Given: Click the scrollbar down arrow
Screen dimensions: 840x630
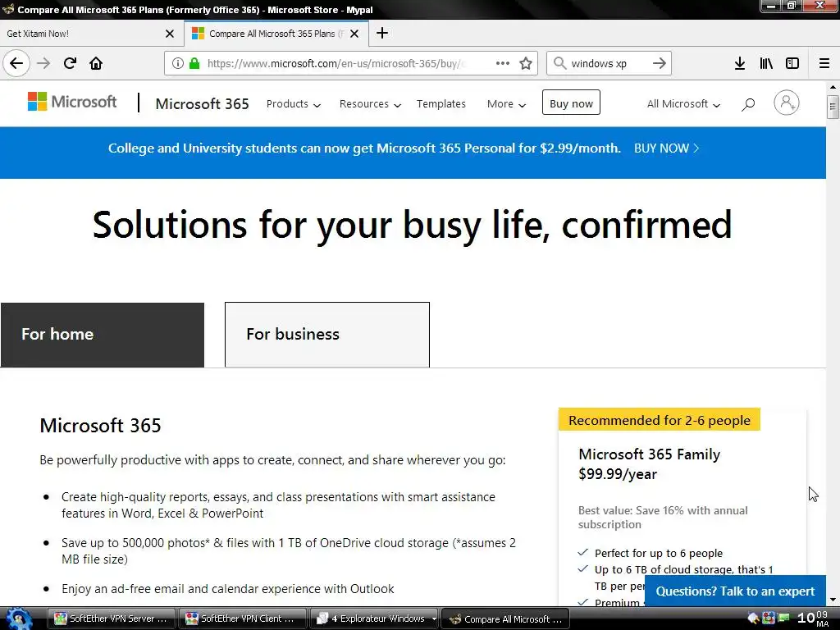Looking at the screenshot, I should pyautogui.click(x=833, y=600).
